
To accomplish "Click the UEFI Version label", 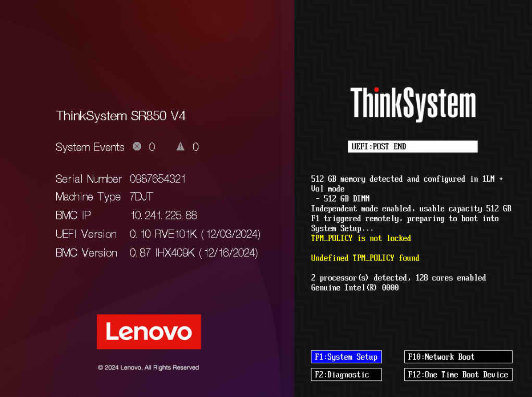I will pyautogui.click(x=86, y=234).
